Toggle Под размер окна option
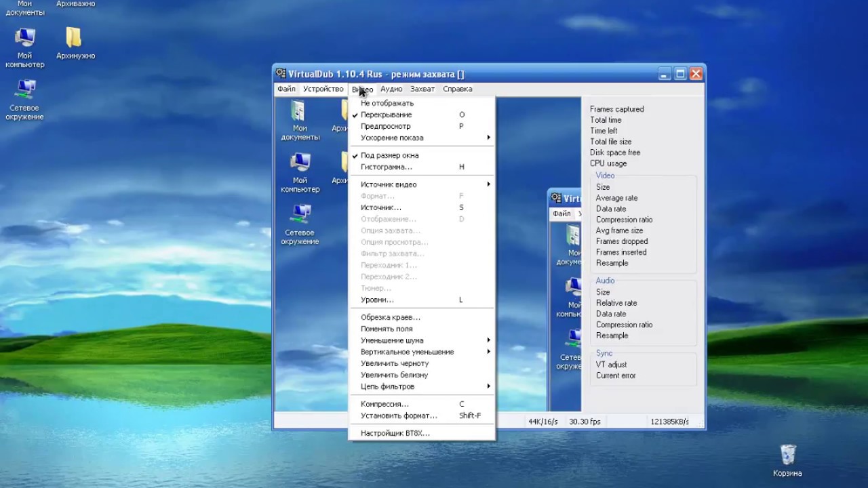The width and height of the screenshot is (868, 488). (421, 155)
